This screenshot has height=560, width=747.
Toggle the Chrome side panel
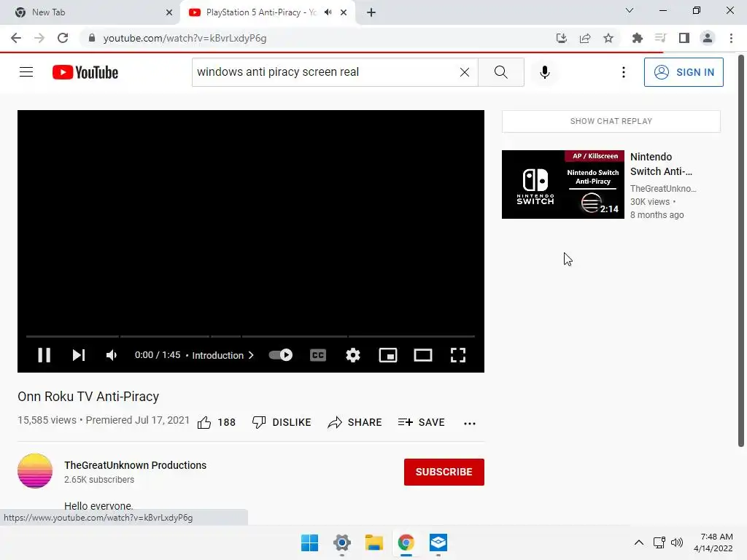684,38
